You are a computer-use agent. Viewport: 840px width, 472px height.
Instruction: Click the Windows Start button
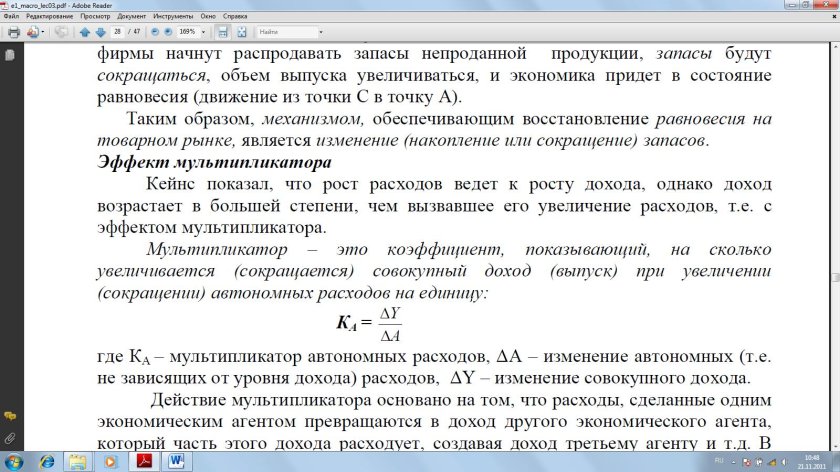[16, 460]
